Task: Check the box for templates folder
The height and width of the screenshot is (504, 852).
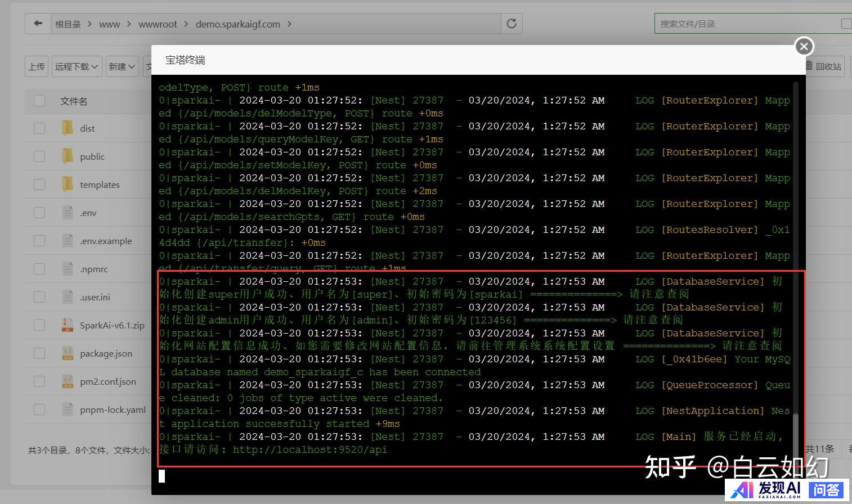Action: coord(39,184)
